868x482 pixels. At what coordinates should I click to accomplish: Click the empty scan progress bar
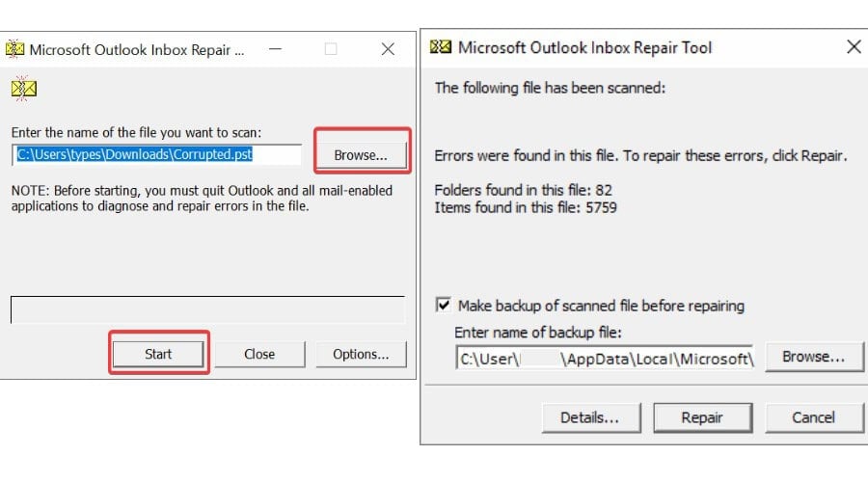207,309
